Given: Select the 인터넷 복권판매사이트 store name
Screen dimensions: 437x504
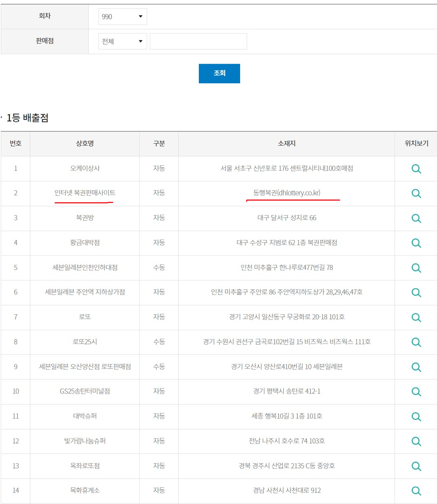Looking at the screenshot, I should pos(85,193).
